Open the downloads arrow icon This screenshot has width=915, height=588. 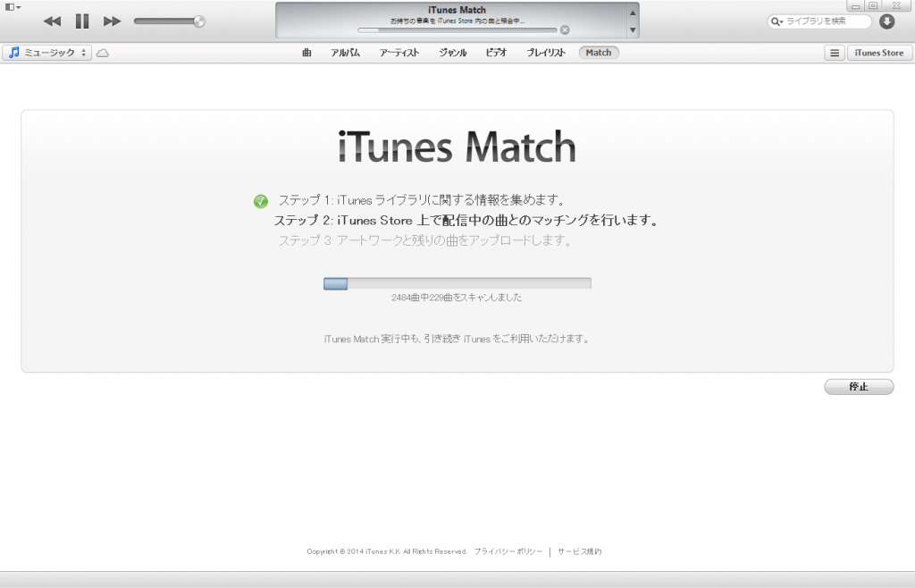[x=887, y=21]
